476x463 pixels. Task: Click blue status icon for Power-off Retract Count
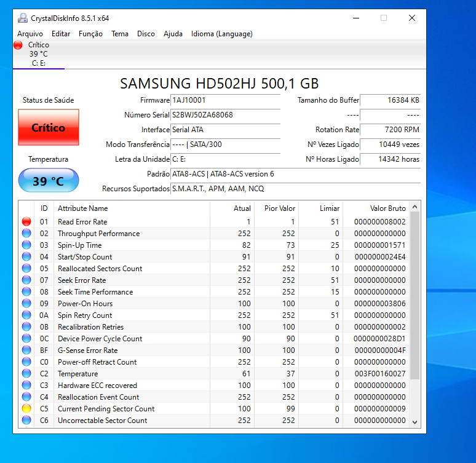click(x=26, y=362)
